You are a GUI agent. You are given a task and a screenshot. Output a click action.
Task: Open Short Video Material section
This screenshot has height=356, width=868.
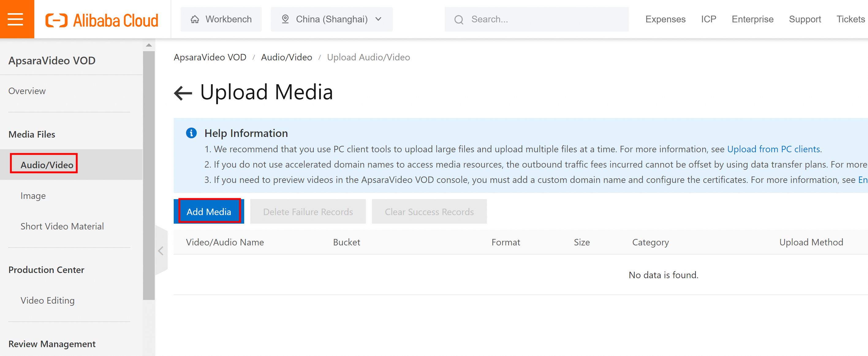click(x=62, y=226)
